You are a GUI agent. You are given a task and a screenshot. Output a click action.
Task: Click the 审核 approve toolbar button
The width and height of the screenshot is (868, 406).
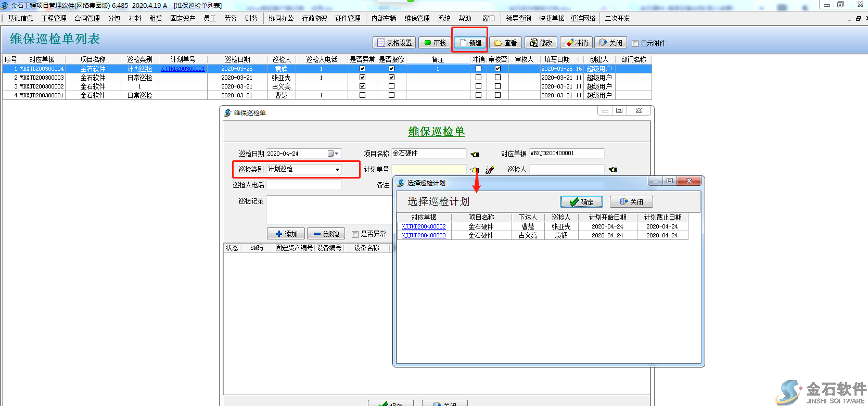[x=435, y=43]
